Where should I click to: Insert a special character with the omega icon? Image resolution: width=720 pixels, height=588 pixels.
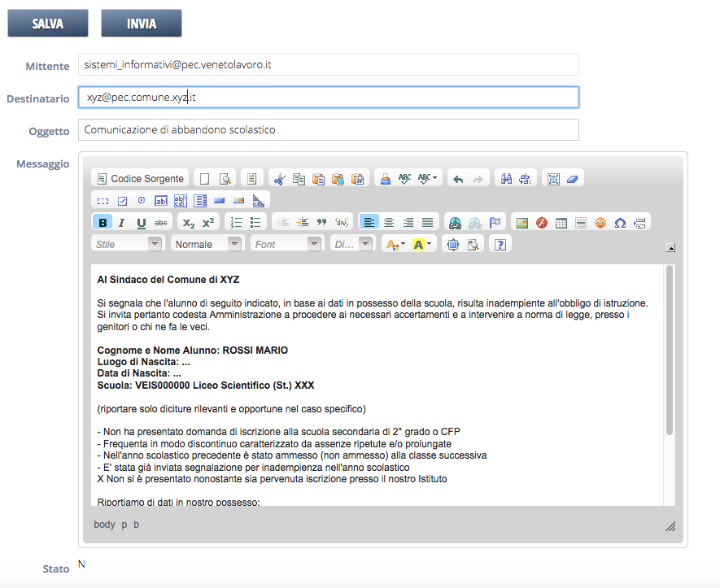(x=620, y=222)
